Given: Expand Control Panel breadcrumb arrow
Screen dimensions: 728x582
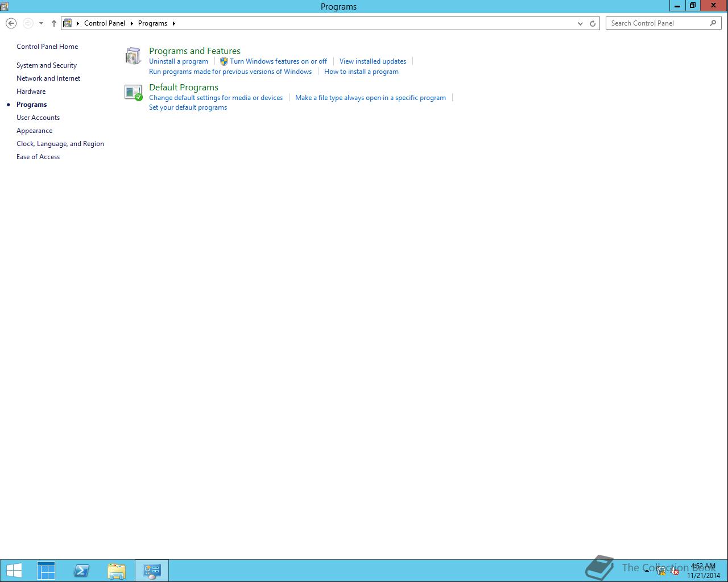Looking at the screenshot, I should 131,23.
